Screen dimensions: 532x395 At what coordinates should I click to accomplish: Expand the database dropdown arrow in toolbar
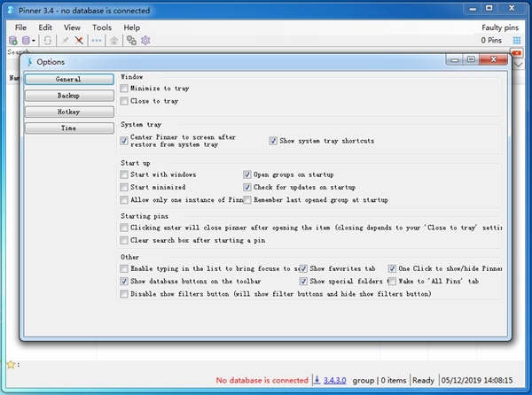coord(34,41)
